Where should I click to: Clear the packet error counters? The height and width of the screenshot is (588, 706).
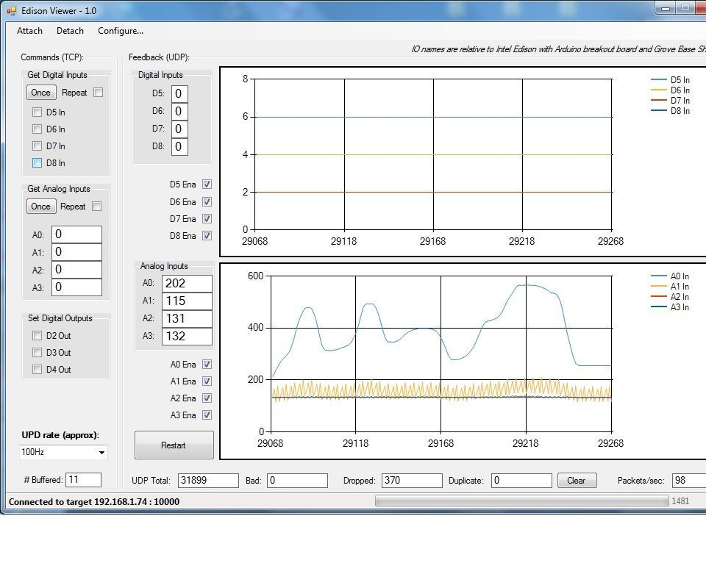coord(577,480)
